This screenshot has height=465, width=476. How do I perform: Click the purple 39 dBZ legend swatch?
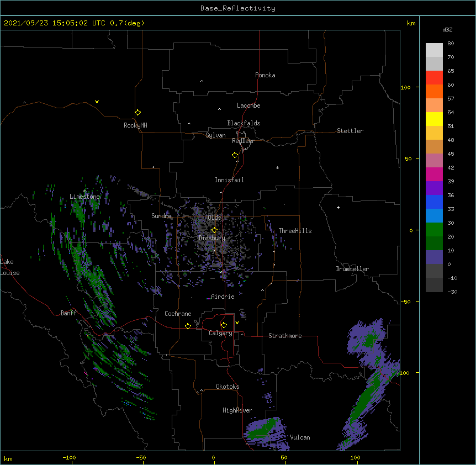pyautogui.click(x=434, y=188)
